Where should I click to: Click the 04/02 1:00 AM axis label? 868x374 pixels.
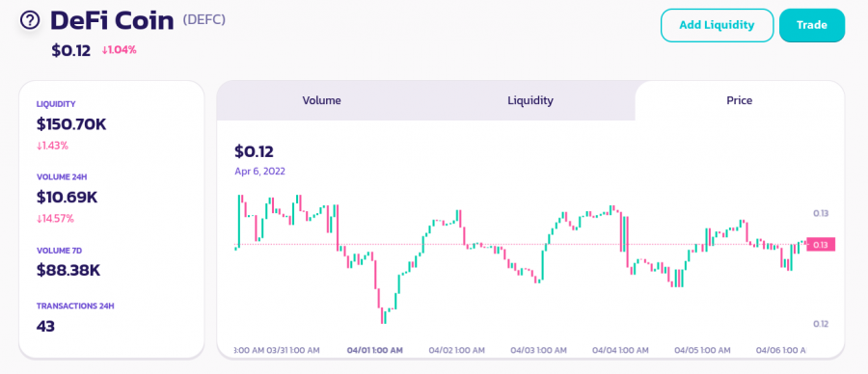pos(457,350)
